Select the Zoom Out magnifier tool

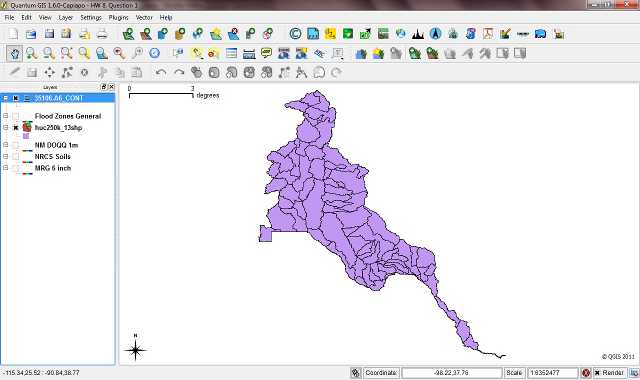coord(49,53)
